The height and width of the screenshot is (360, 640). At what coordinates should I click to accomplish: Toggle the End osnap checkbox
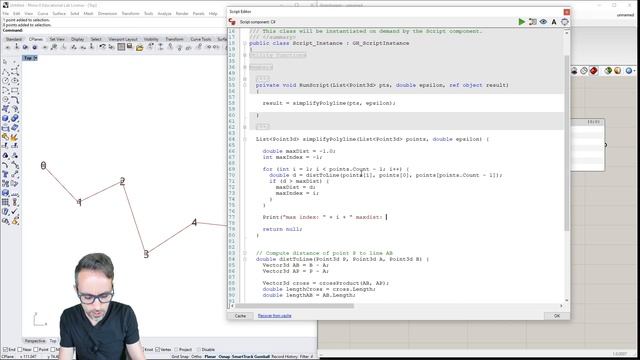(x=5, y=350)
